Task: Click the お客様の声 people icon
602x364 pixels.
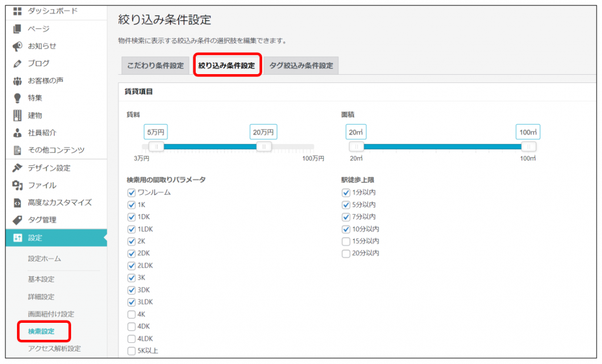Action: tap(18, 81)
